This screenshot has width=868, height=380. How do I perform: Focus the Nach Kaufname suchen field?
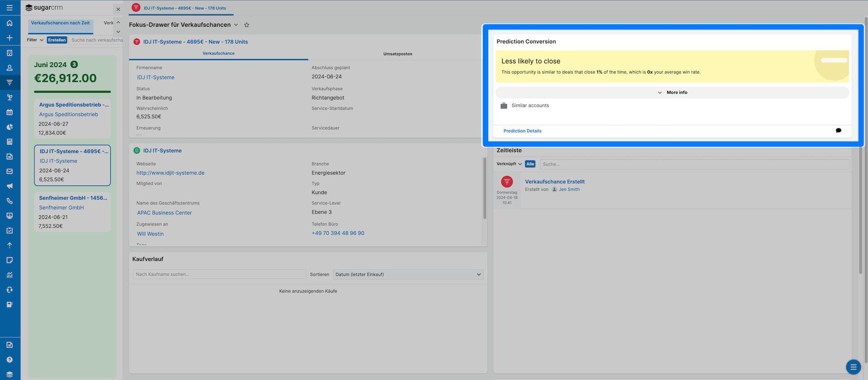(219, 275)
